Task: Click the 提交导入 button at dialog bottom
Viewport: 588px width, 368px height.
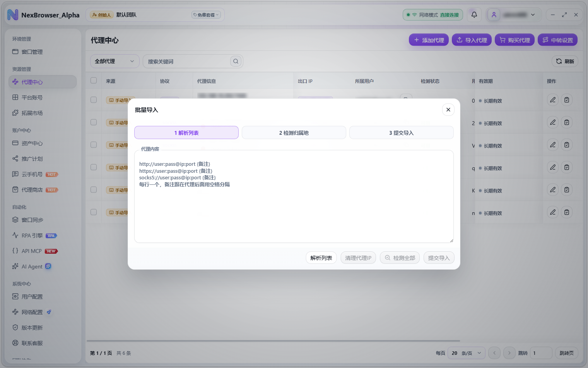Action: click(439, 258)
